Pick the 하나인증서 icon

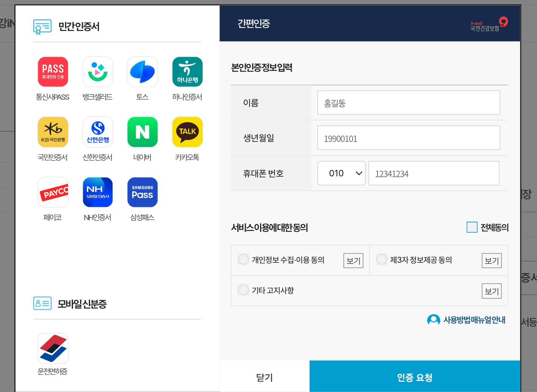coord(187,72)
